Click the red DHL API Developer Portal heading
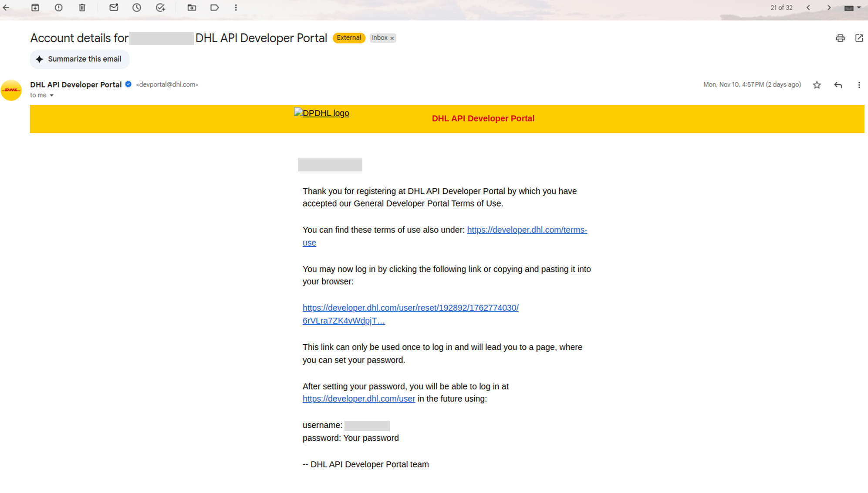This screenshot has height=493, width=868. click(x=483, y=118)
